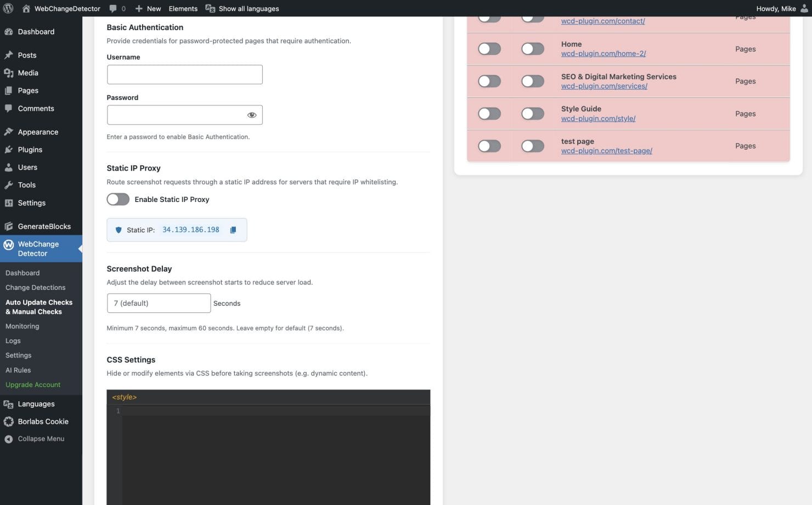The image size is (812, 505).
Task: Toggle the first switch for the Home page
Action: 488,48
